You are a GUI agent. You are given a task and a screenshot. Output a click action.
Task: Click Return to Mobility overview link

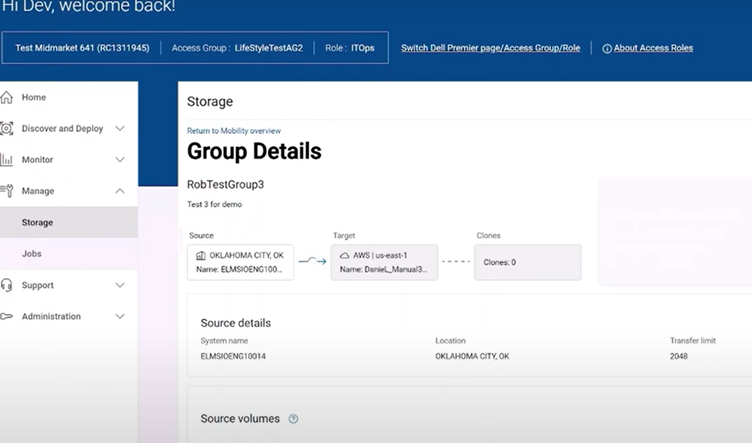(234, 131)
